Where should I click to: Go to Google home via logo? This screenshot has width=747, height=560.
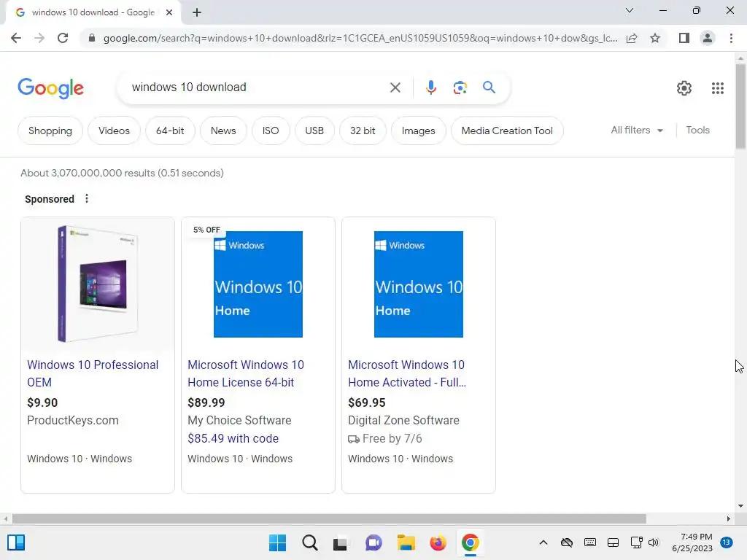point(50,88)
